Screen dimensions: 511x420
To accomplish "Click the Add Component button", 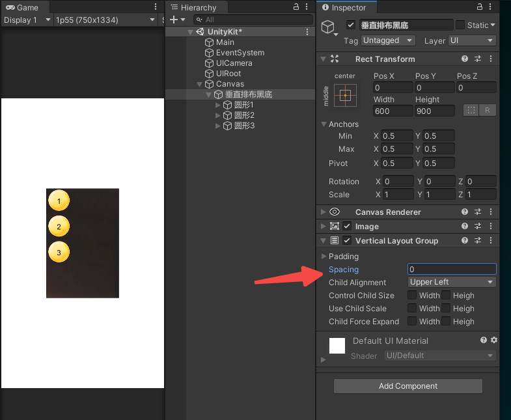I will pos(408,386).
